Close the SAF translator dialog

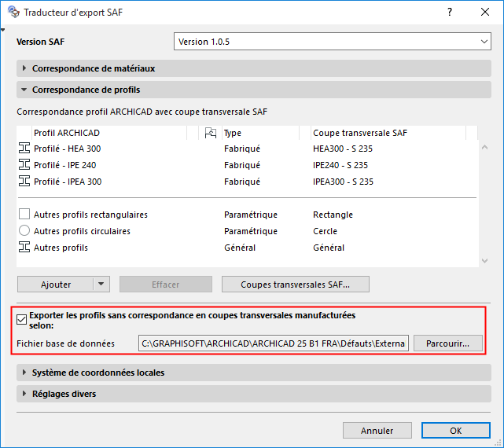pos(484,12)
